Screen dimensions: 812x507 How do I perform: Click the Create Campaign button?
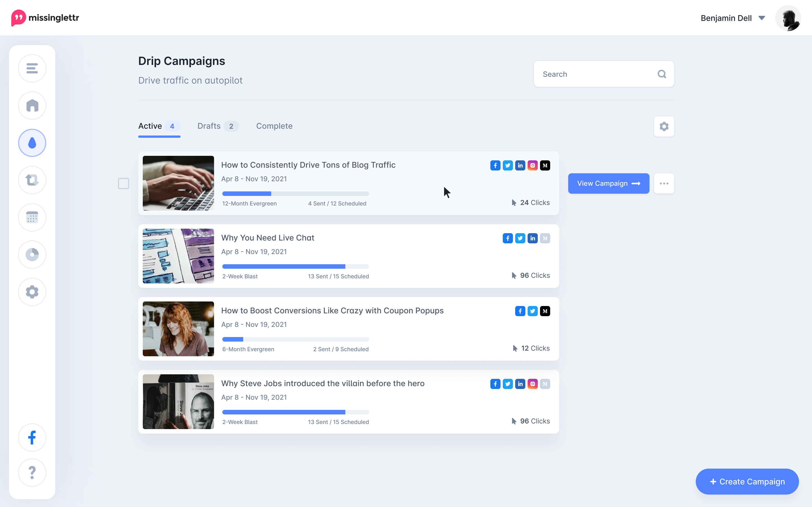click(x=747, y=482)
